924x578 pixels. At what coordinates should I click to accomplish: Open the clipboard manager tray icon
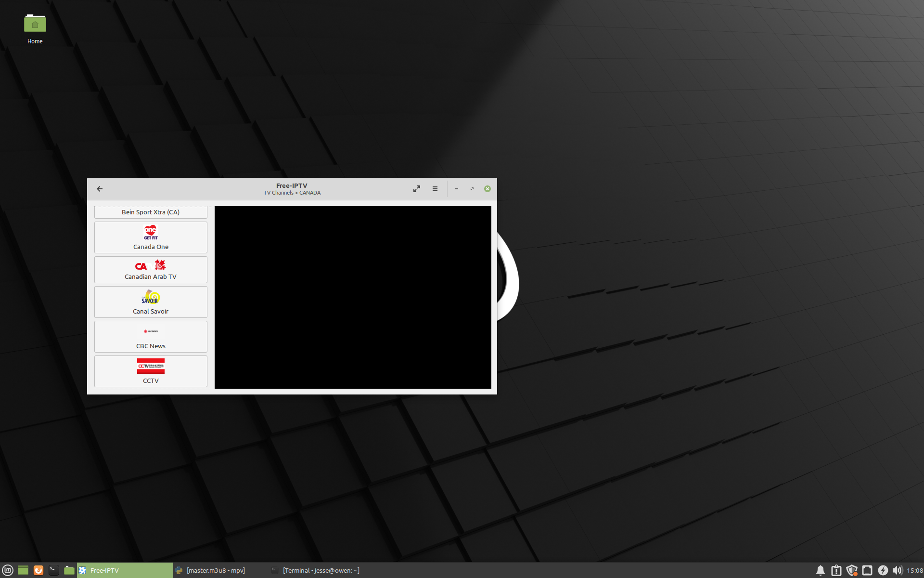(836, 570)
